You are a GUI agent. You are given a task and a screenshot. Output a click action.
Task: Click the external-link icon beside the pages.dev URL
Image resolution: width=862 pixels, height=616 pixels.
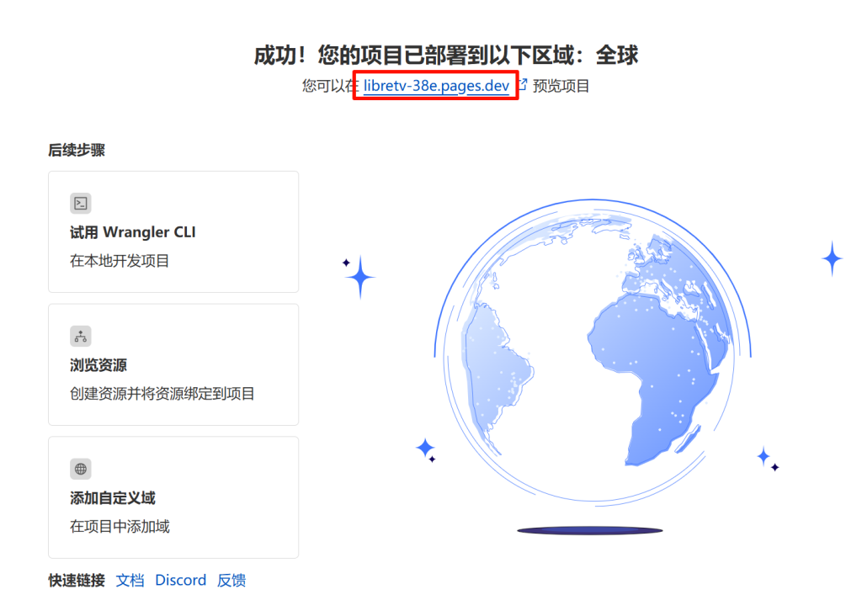click(523, 84)
